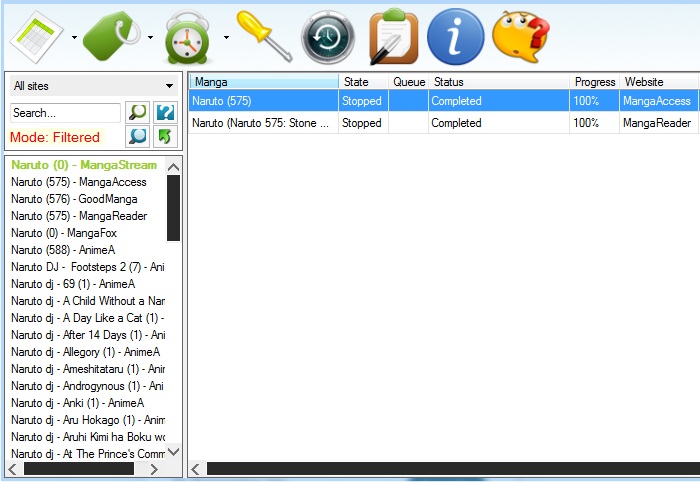Select Naruto dj - At The Prince's entry
Screen dimensions: 700x482
pyautogui.click(x=88, y=454)
